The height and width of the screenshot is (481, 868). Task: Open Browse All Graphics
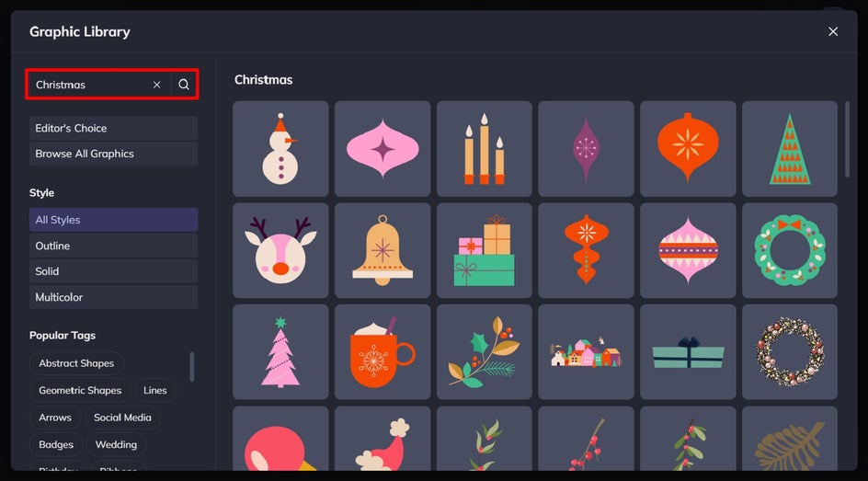click(113, 154)
